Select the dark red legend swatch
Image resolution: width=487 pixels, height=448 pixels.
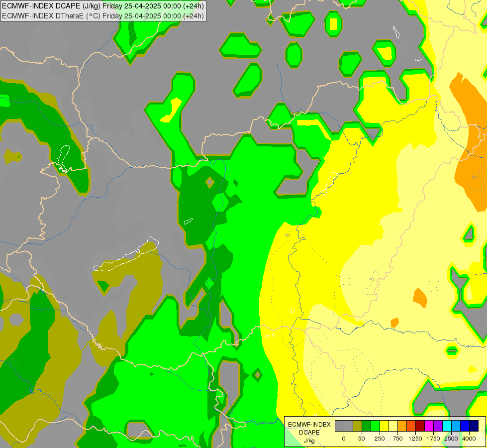point(420,426)
